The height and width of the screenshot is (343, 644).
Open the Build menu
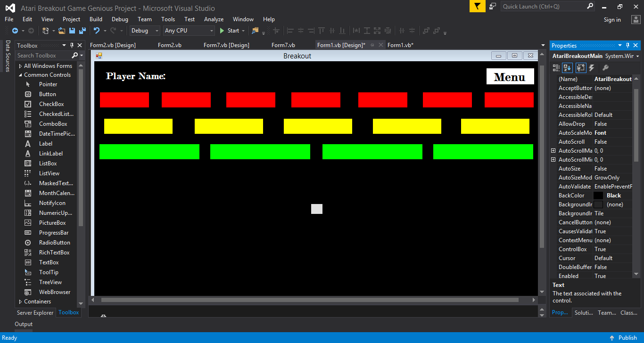[x=96, y=19]
